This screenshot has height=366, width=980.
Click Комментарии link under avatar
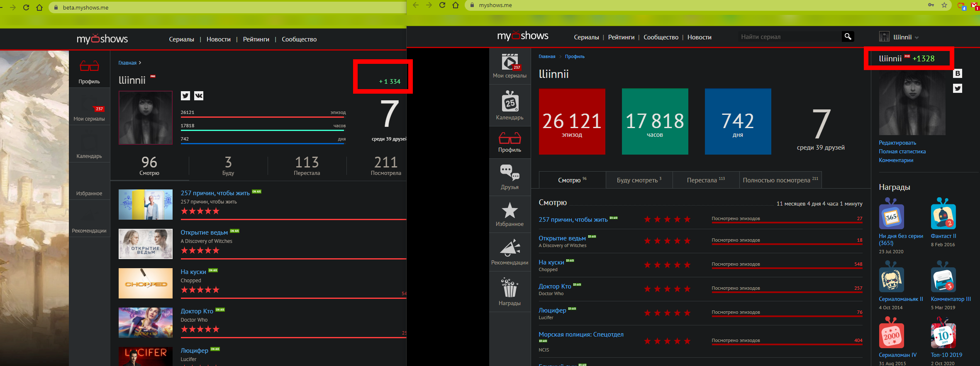tap(896, 160)
